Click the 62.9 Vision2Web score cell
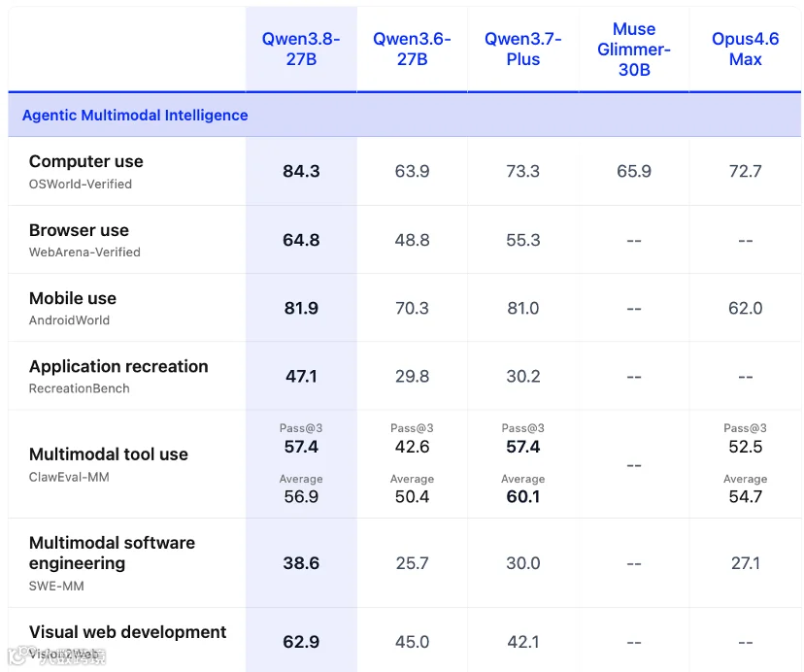The image size is (804, 672). coord(301,642)
